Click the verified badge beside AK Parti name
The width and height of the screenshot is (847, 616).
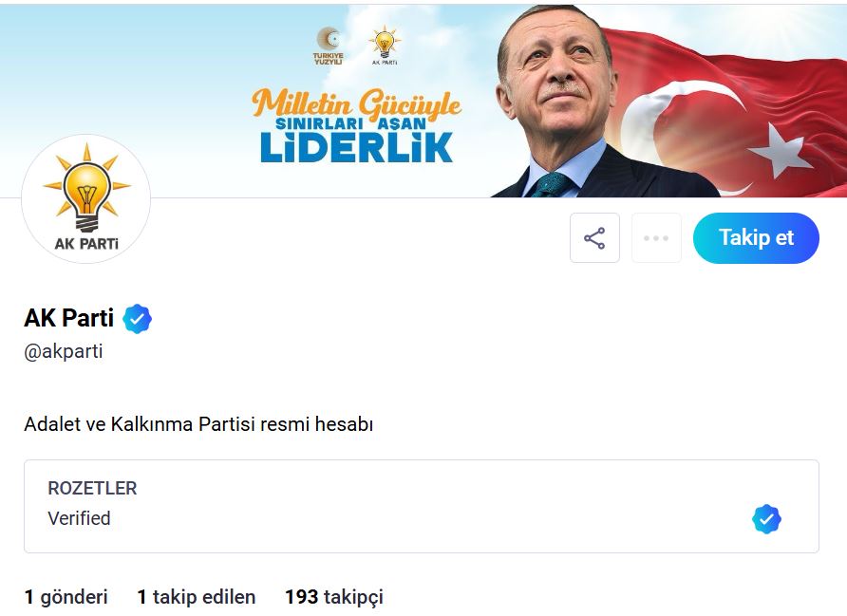(x=138, y=319)
